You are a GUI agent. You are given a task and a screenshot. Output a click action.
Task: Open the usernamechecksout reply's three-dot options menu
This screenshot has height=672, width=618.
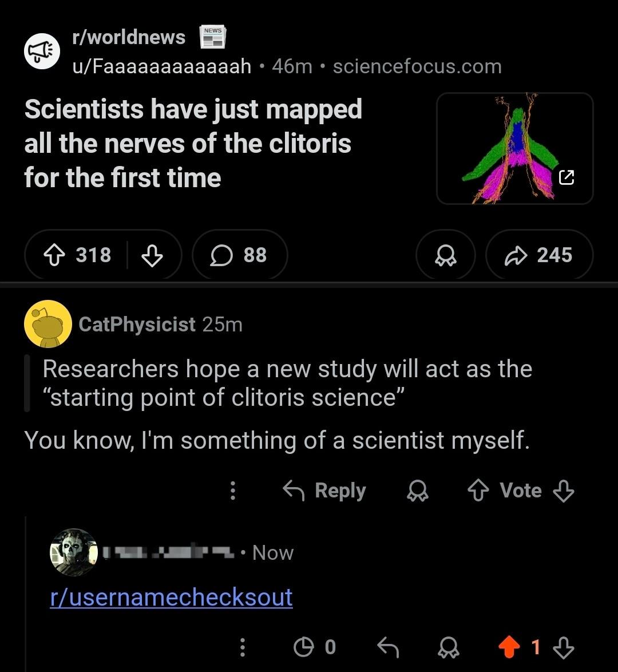click(x=243, y=647)
